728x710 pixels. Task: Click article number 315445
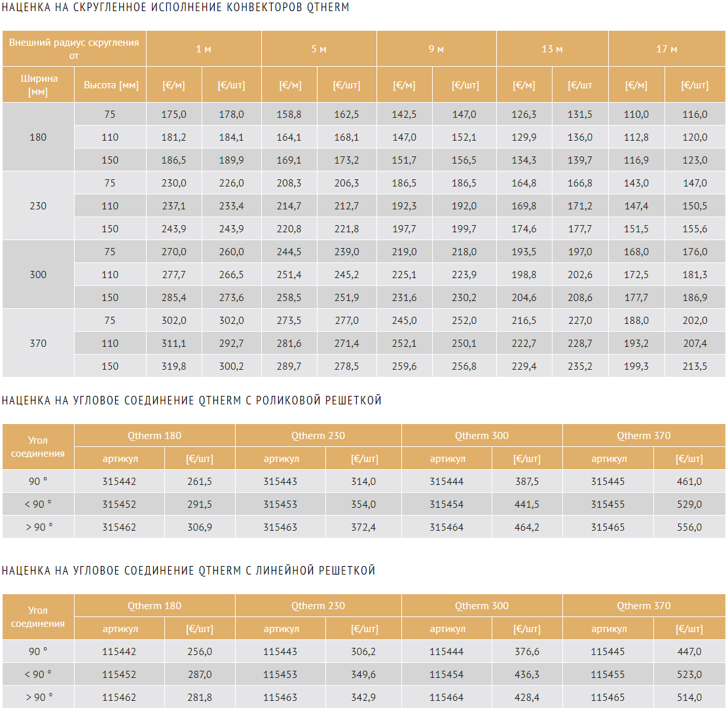point(608,481)
